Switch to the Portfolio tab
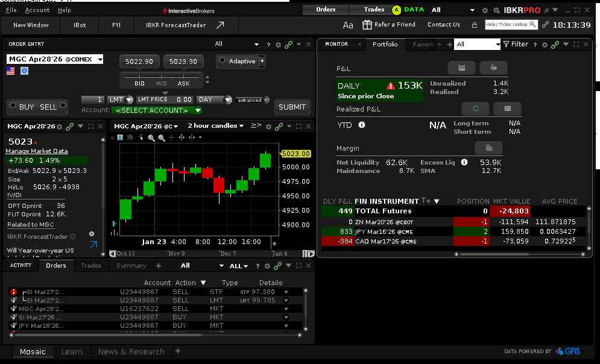Screen dimensions: 600x364 tap(385, 45)
